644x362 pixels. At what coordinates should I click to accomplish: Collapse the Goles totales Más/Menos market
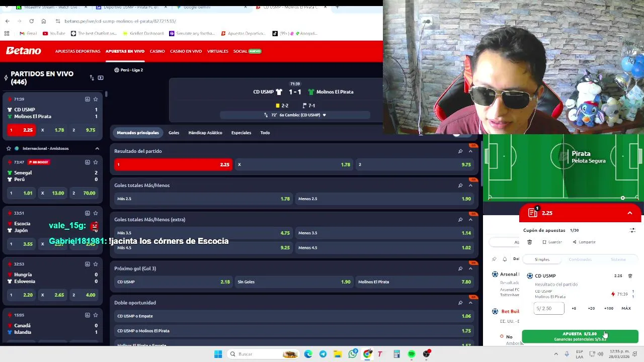coord(470,185)
